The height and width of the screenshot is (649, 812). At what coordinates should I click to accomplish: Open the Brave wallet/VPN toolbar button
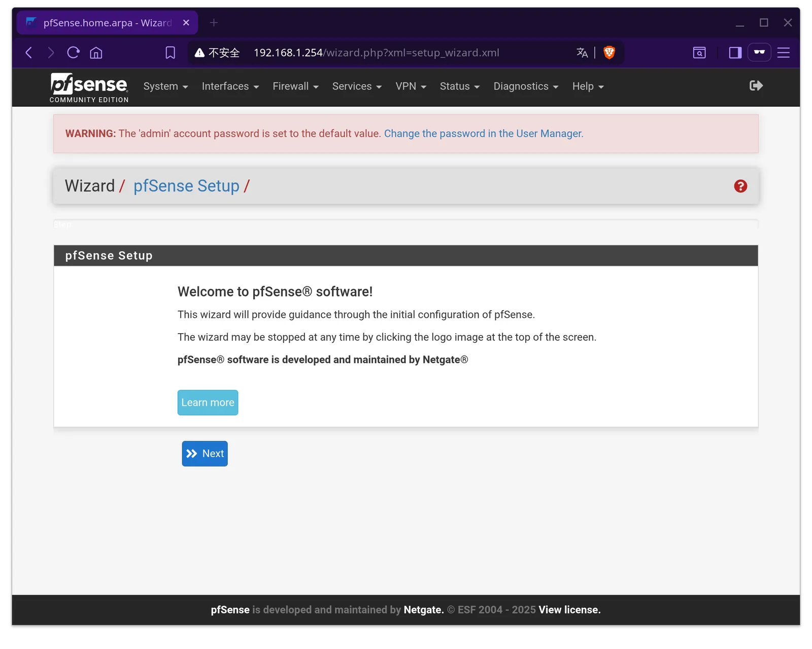[759, 52]
